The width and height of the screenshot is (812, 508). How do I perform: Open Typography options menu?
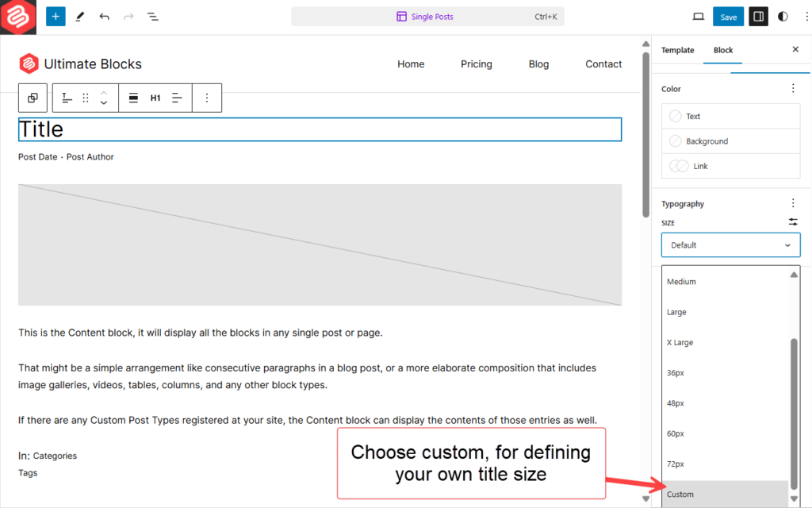tap(793, 203)
